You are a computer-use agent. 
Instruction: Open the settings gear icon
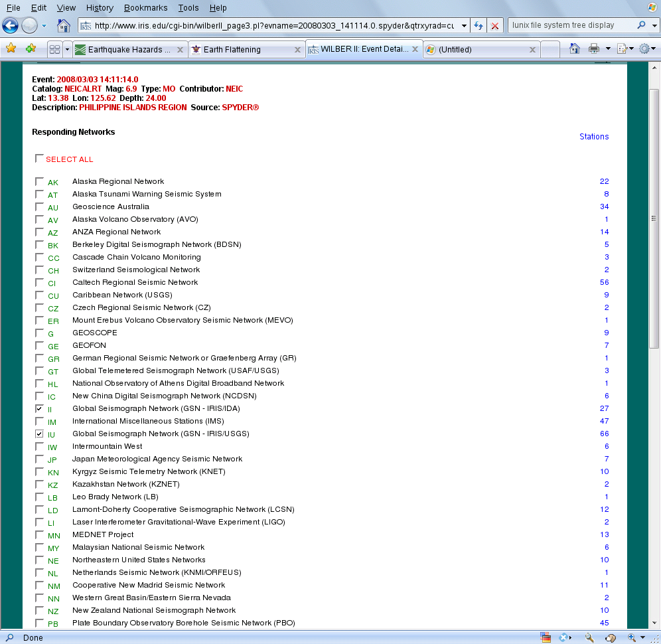[644, 48]
